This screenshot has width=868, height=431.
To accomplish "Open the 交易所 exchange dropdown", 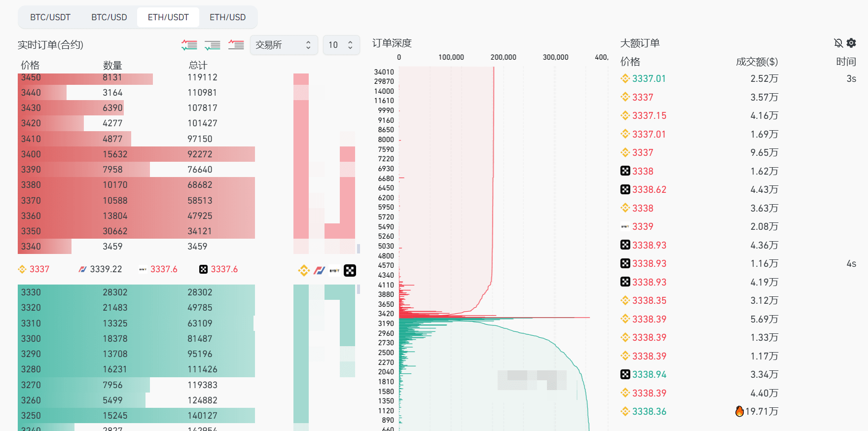I will coord(284,45).
